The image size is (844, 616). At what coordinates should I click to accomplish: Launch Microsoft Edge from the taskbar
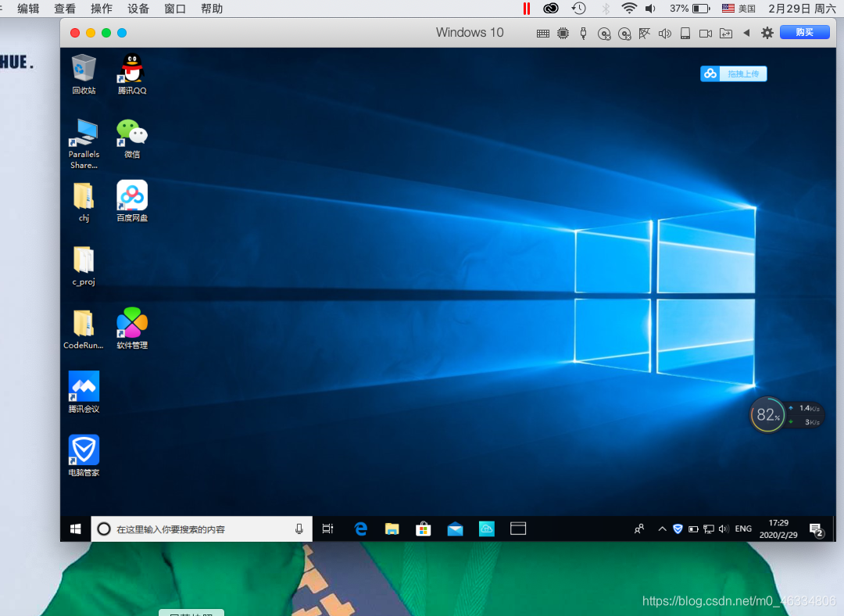click(360, 528)
